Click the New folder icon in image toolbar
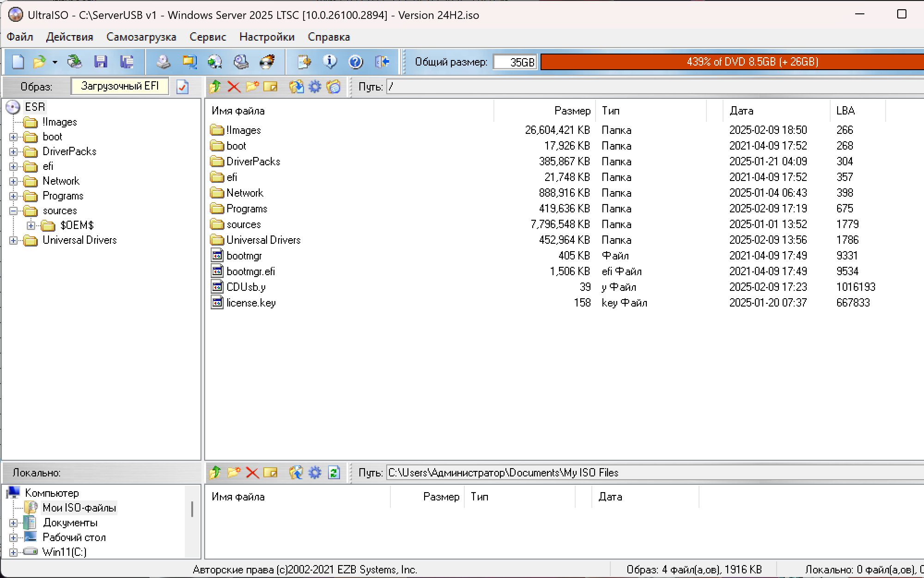The height and width of the screenshot is (578, 924). [x=252, y=87]
